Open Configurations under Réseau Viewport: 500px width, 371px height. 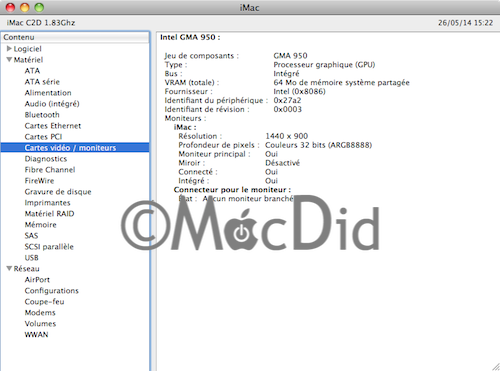[52, 291]
